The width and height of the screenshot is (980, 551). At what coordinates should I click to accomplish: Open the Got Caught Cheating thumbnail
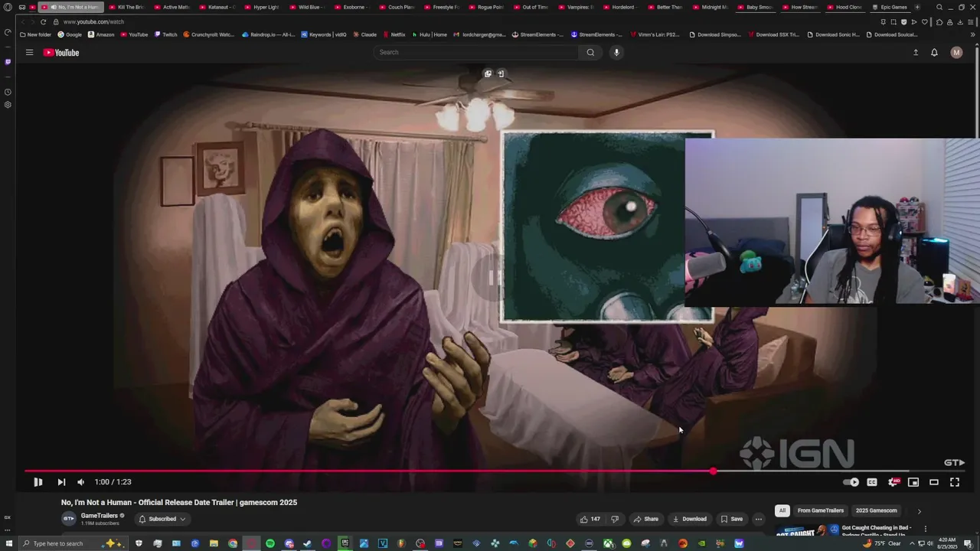click(807, 530)
